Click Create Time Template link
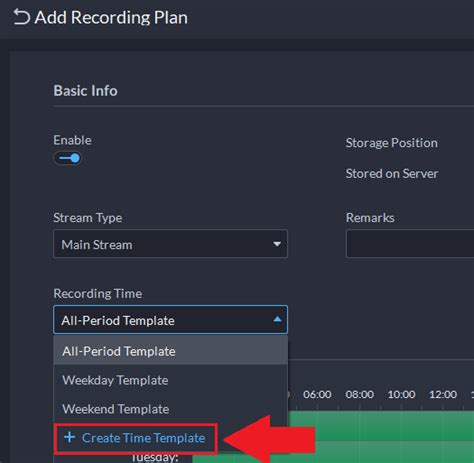 click(143, 438)
